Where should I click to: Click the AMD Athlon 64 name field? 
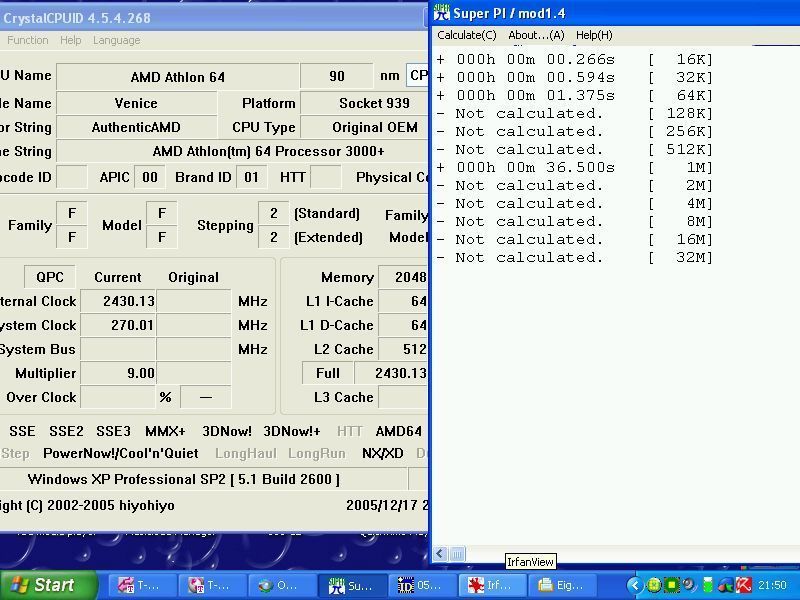(178, 77)
